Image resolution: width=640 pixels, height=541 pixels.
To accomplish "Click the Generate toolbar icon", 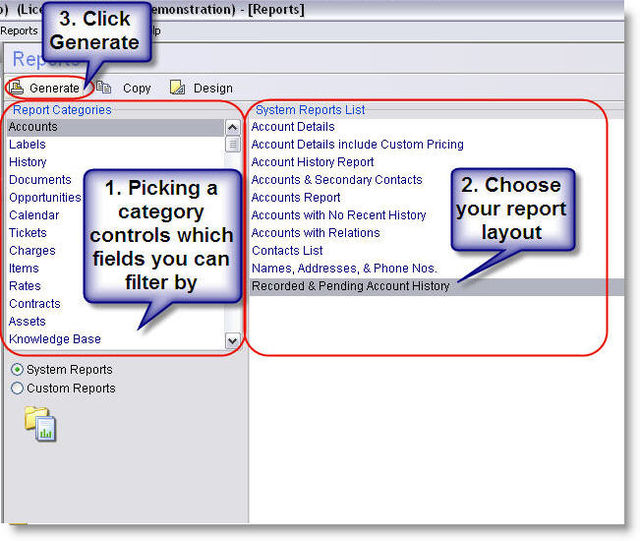I will pyautogui.click(x=16, y=88).
